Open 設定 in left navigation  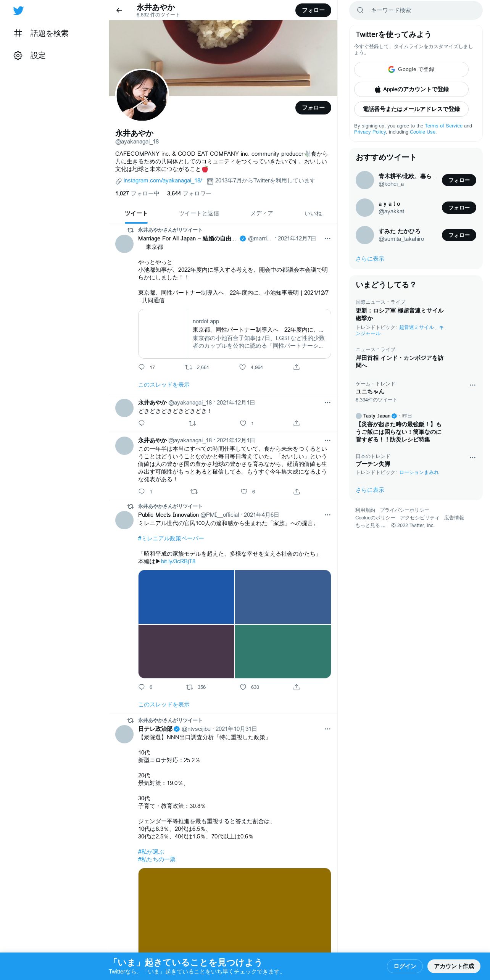[30, 55]
